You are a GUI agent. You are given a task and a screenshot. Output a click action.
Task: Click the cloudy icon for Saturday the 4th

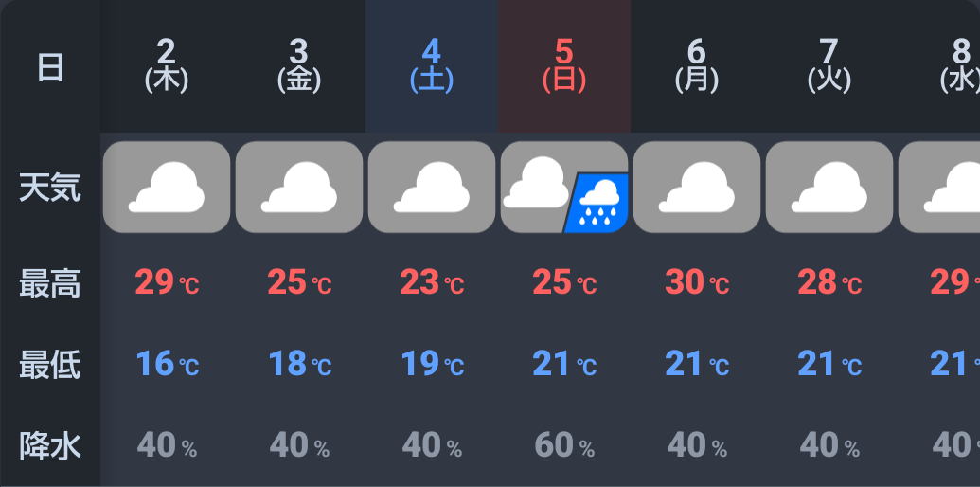click(x=432, y=187)
